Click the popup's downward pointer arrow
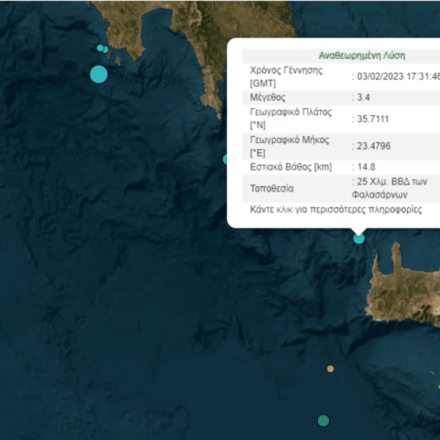 (x=359, y=231)
